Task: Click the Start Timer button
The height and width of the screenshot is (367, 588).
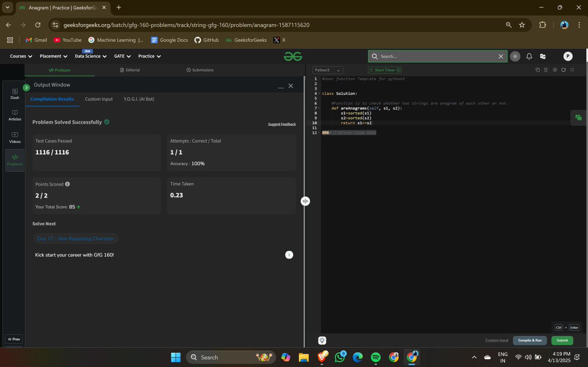Action: click(385, 70)
